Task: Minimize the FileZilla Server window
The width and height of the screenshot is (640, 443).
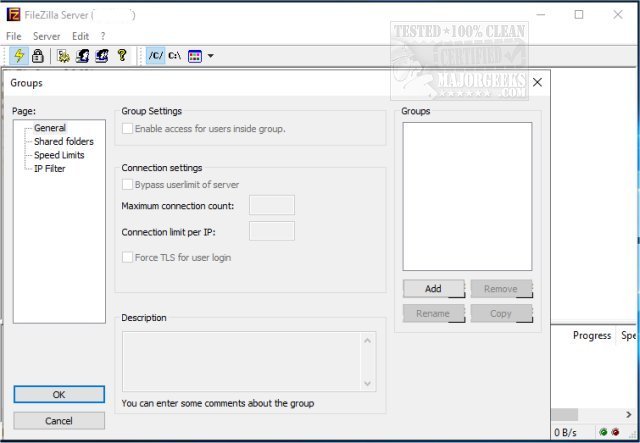Action: point(541,15)
